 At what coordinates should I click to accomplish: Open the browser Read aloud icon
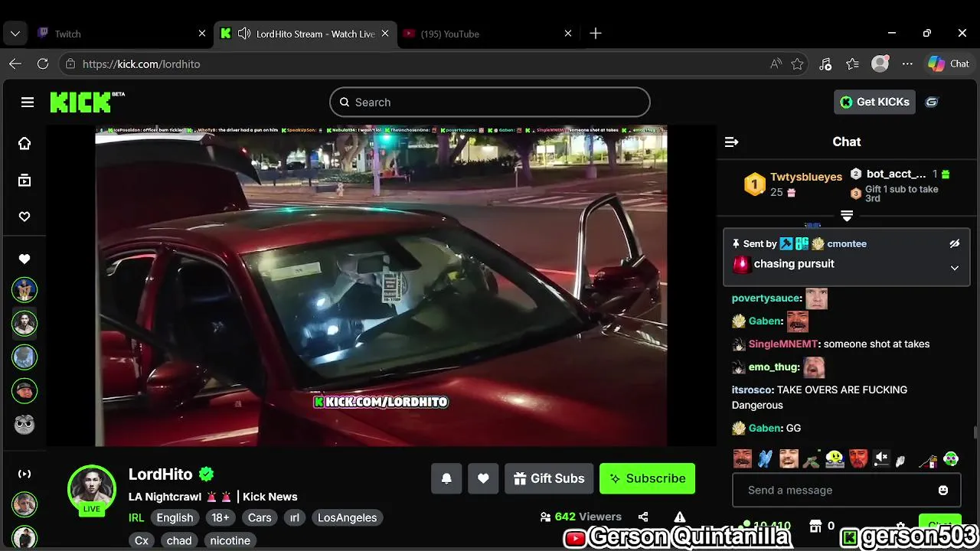[x=776, y=64]
